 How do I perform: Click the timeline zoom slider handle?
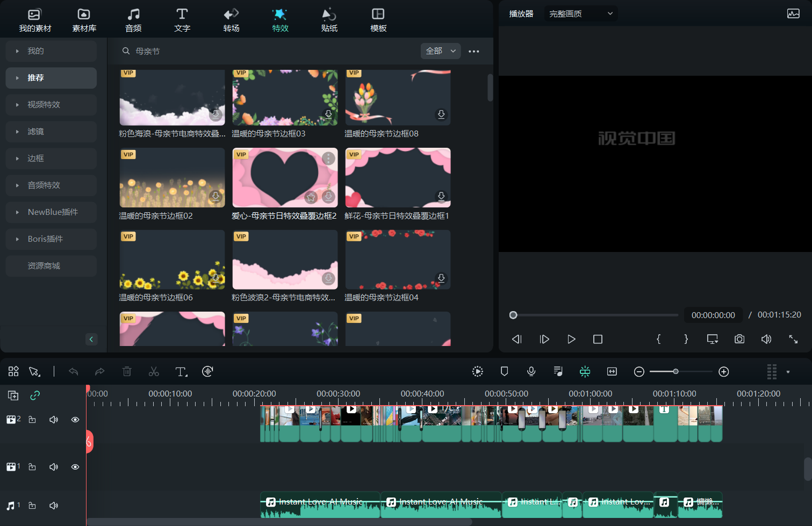pyautogui.click(x=676, y=372)
